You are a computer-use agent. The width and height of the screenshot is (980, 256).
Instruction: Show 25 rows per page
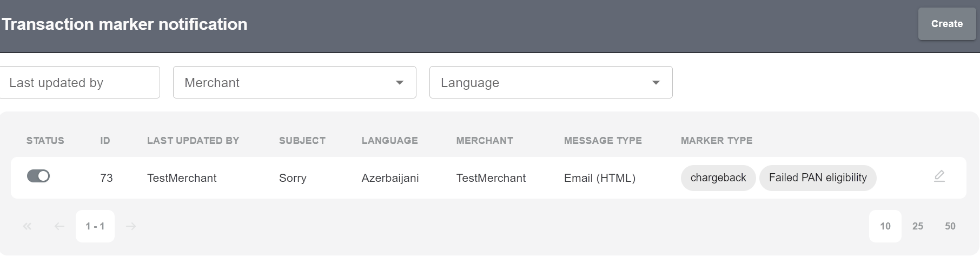(917, 226)
